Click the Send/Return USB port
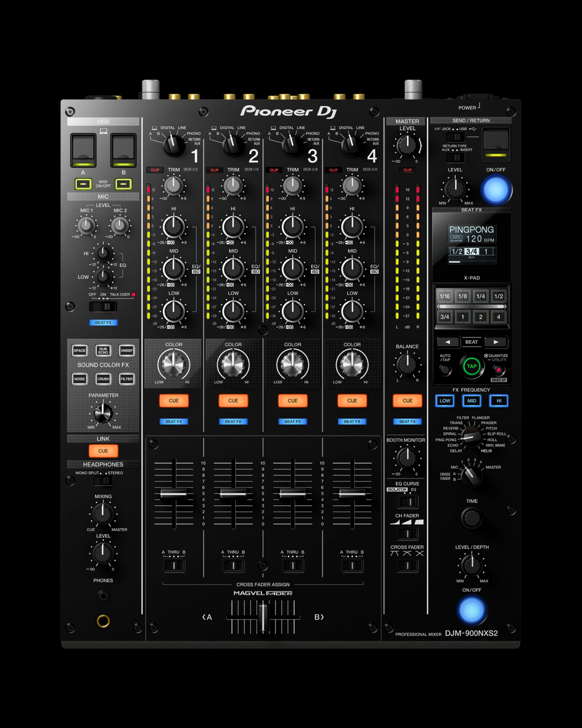This screenshot has height=728, width=582. pyautogui.click(x=496, y=144)
